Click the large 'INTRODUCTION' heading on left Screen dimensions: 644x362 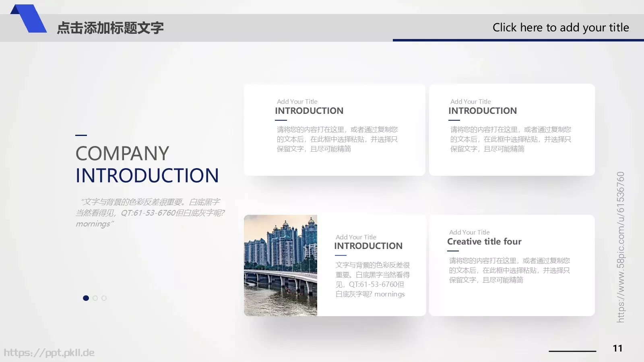[147, 176]
